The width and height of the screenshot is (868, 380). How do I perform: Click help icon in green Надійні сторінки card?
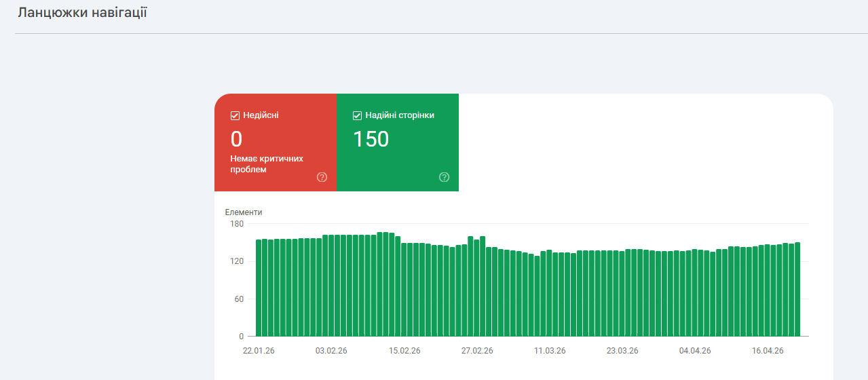(444, 177)
